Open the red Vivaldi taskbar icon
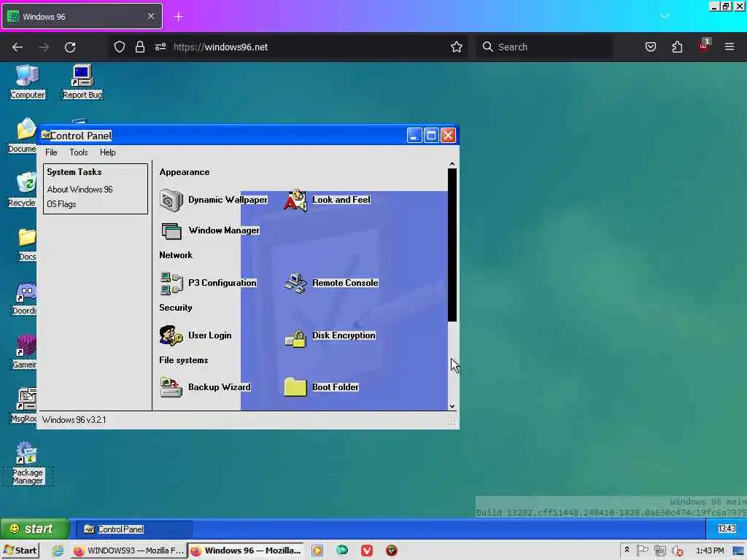This screenshot has width=747, height=560. (x=366, y=551)
